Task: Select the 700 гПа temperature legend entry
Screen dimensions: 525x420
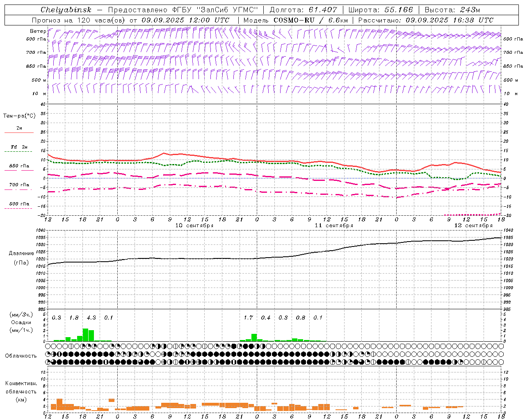Action: 19,185
